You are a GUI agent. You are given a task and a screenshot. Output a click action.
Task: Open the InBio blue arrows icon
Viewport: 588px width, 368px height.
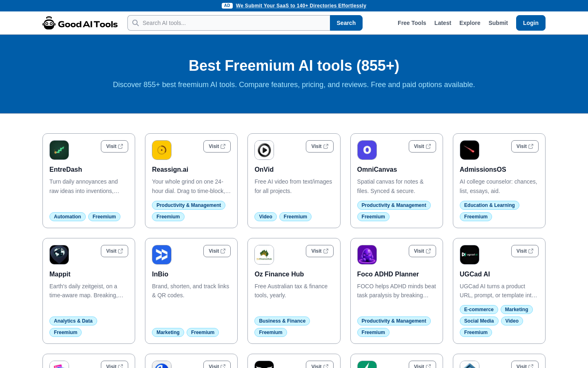click(162, 255)
